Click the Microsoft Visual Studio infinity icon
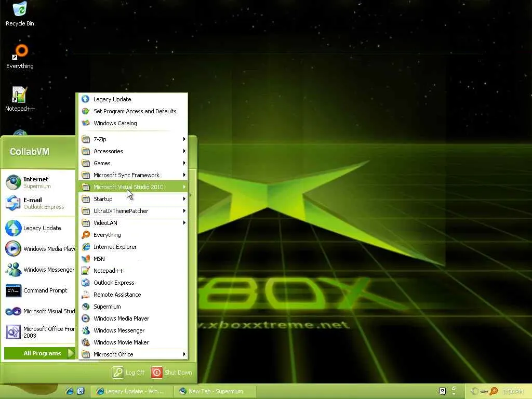This screenshot has height=399, width=532. click(x=13, y=311)
